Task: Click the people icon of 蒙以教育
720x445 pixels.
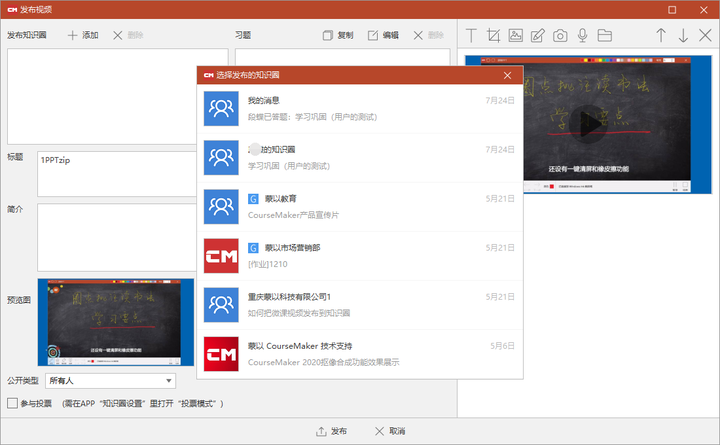Action: (221, 207)
